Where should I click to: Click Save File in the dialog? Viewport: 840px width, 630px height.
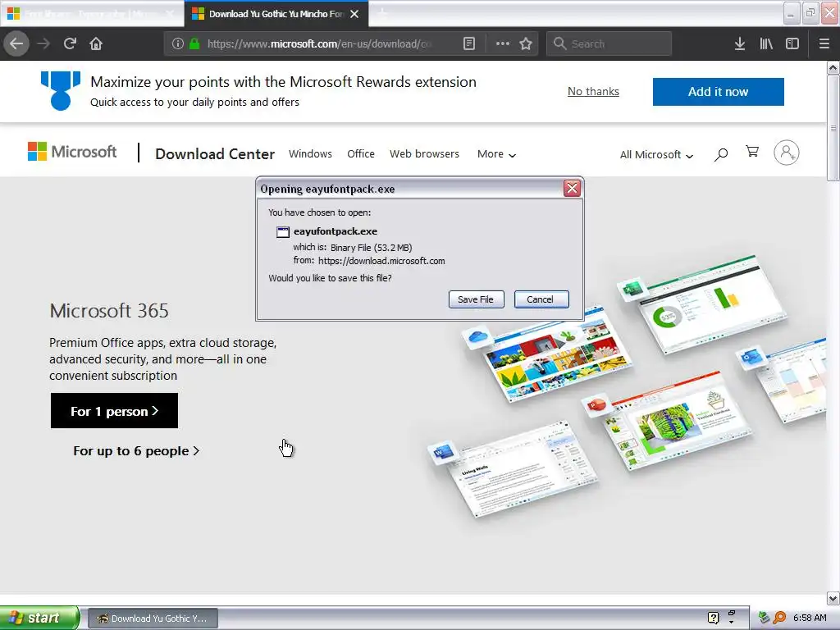[x=476, y=299]
